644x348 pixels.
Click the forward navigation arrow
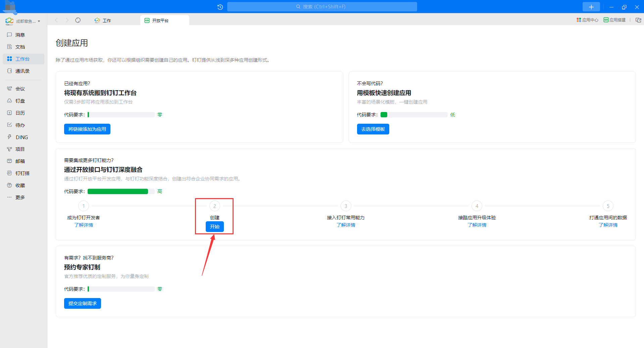(x=67, y=20)
